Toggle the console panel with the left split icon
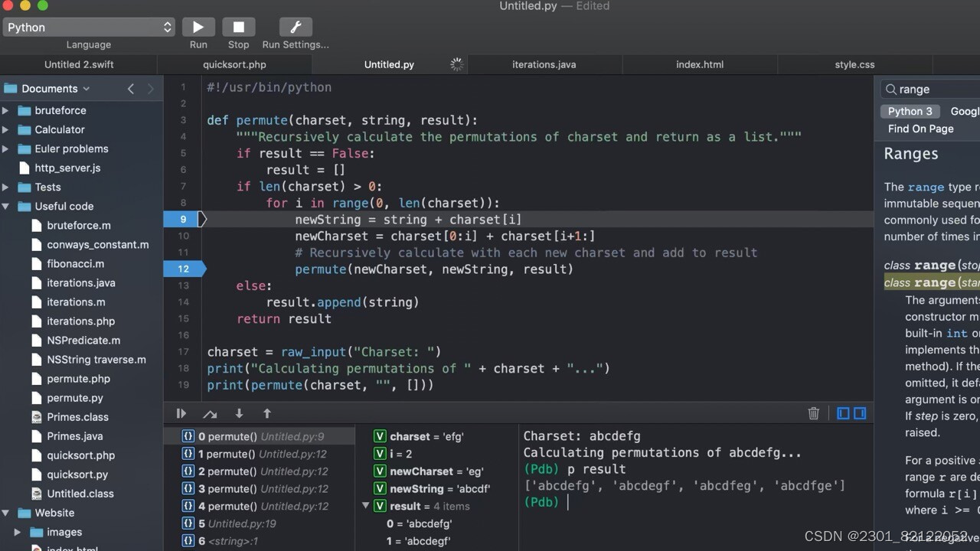This screenshot has height=551, width=980. (x=843, y=413)
